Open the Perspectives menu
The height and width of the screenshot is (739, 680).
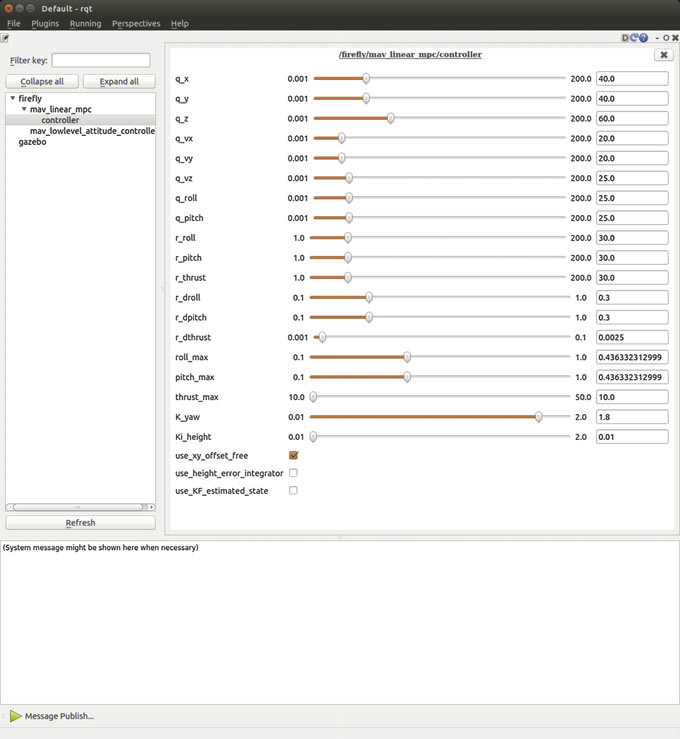click(x=136, y=24)
